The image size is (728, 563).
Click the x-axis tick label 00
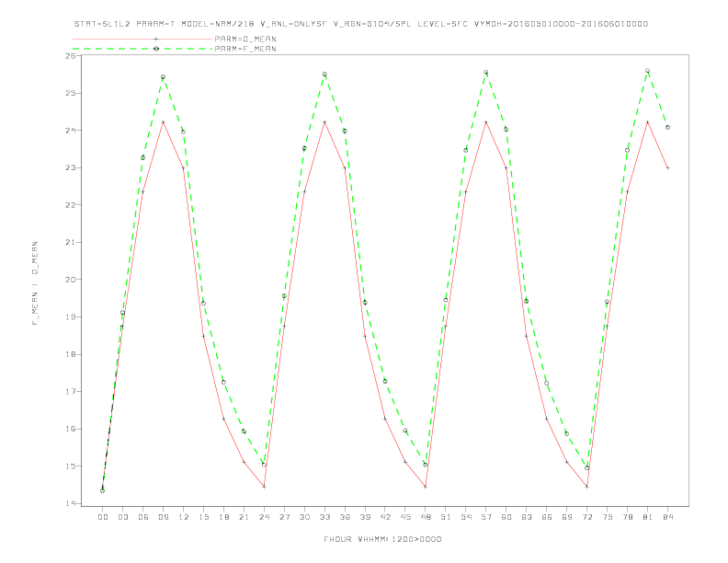coord(103,517)
